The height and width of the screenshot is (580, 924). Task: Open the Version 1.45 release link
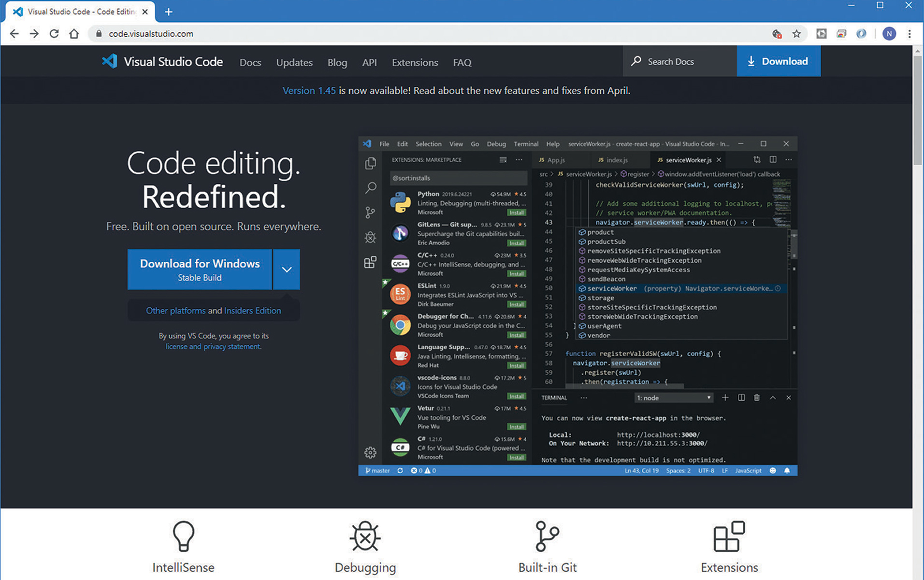click(x=309, y=91)
